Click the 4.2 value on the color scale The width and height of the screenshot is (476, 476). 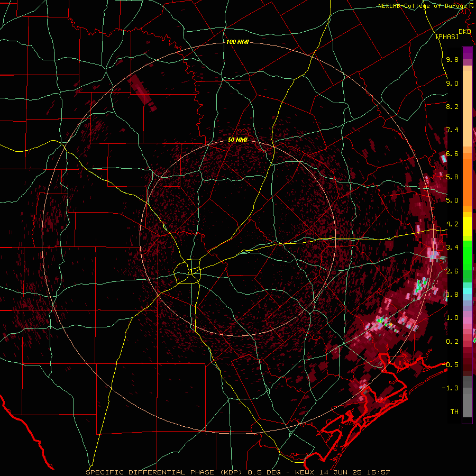point(452,224)
